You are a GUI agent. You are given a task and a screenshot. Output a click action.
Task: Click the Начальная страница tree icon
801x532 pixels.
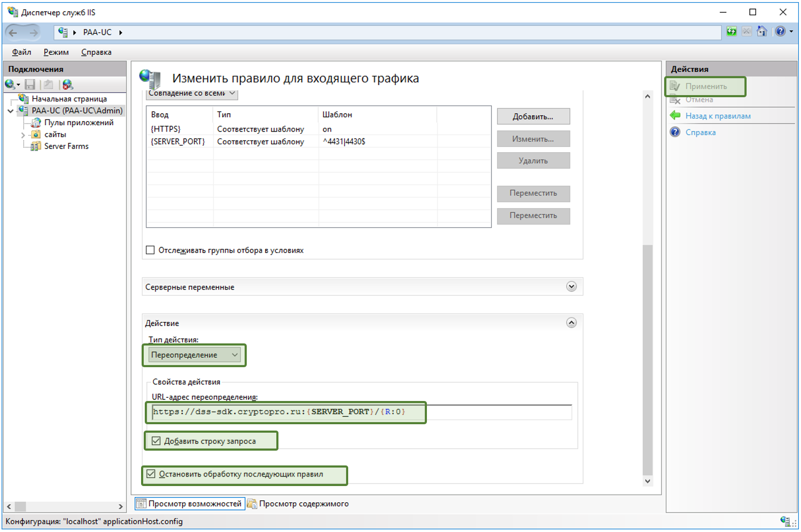coord(23,98)
